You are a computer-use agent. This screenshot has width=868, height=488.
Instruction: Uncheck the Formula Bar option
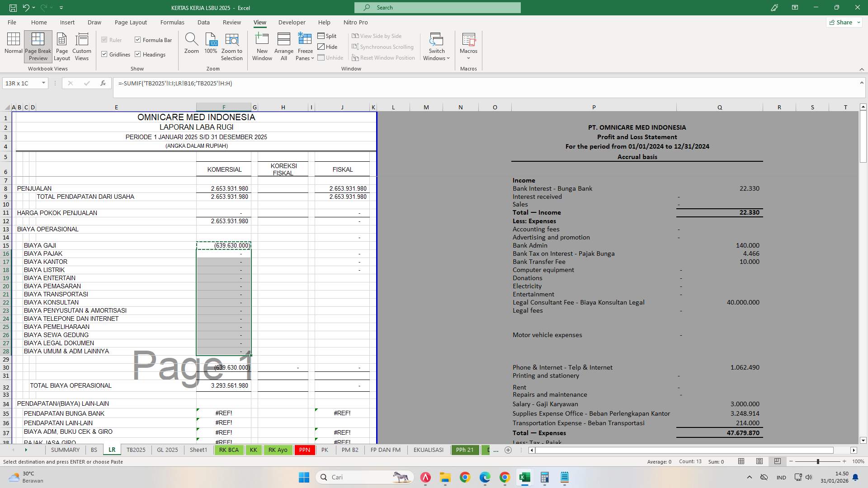tap(138, 40)
